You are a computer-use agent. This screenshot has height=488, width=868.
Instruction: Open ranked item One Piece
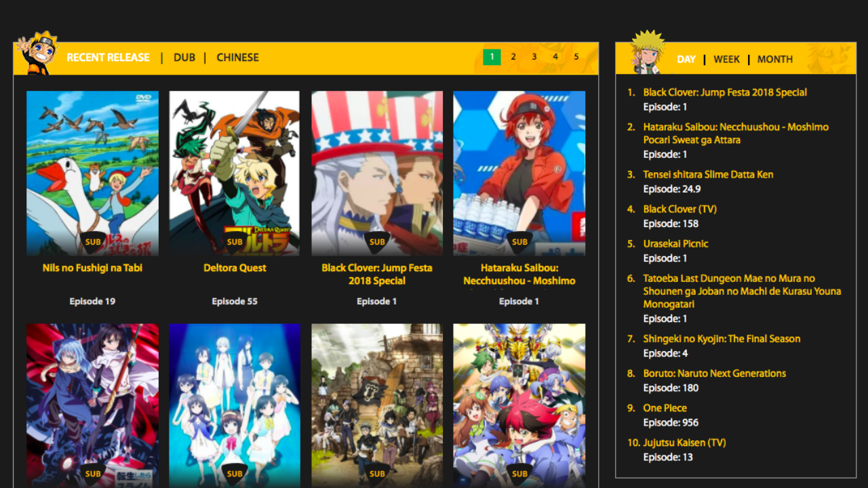click(665, 408)
